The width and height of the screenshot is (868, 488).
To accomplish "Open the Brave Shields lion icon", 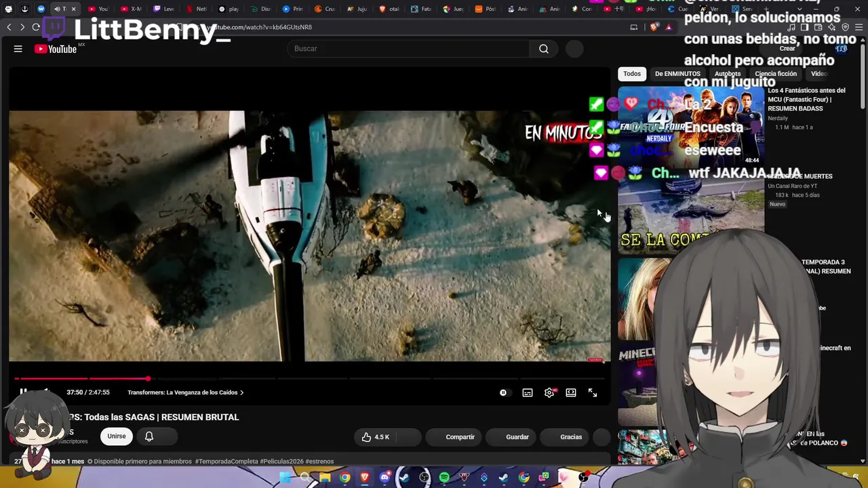I will coord(654,27).
